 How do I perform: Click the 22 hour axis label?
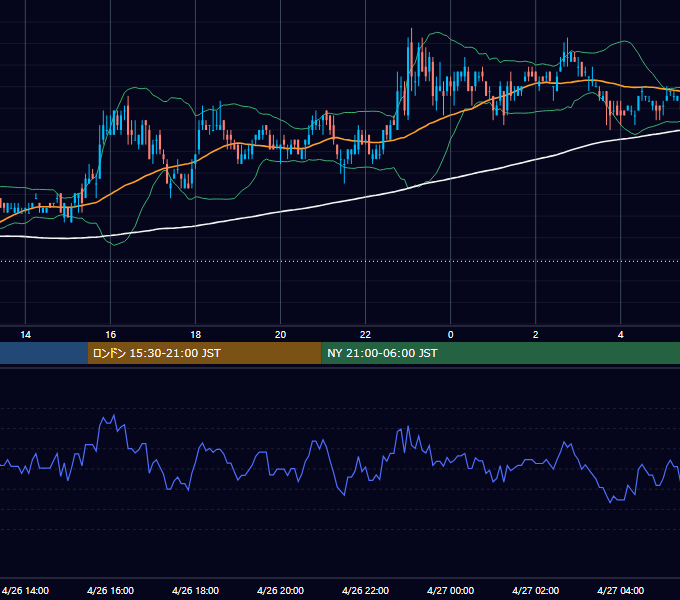click(366, 335)
